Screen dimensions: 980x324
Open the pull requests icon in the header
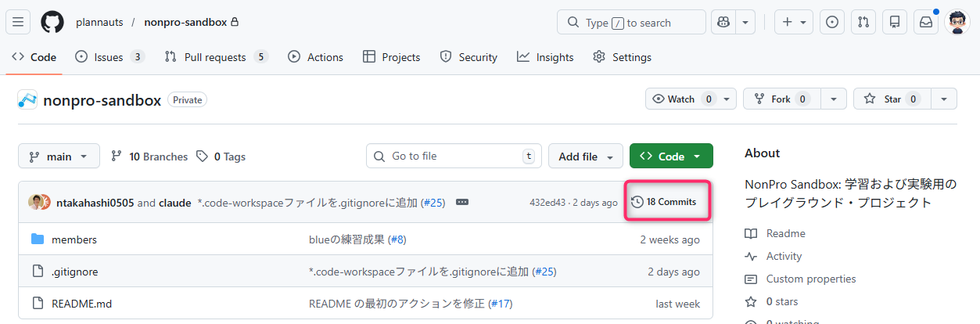click(x=863, y=22)
